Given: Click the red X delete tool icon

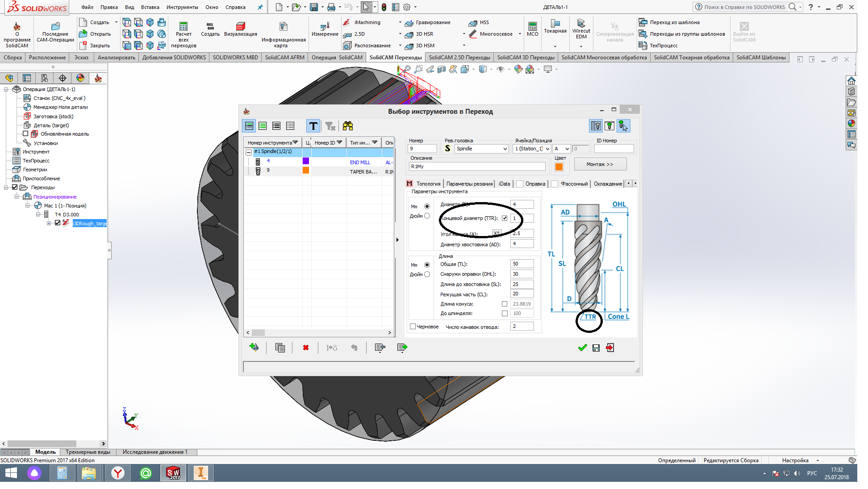Looking at the screenshot, I should [306, 348].
